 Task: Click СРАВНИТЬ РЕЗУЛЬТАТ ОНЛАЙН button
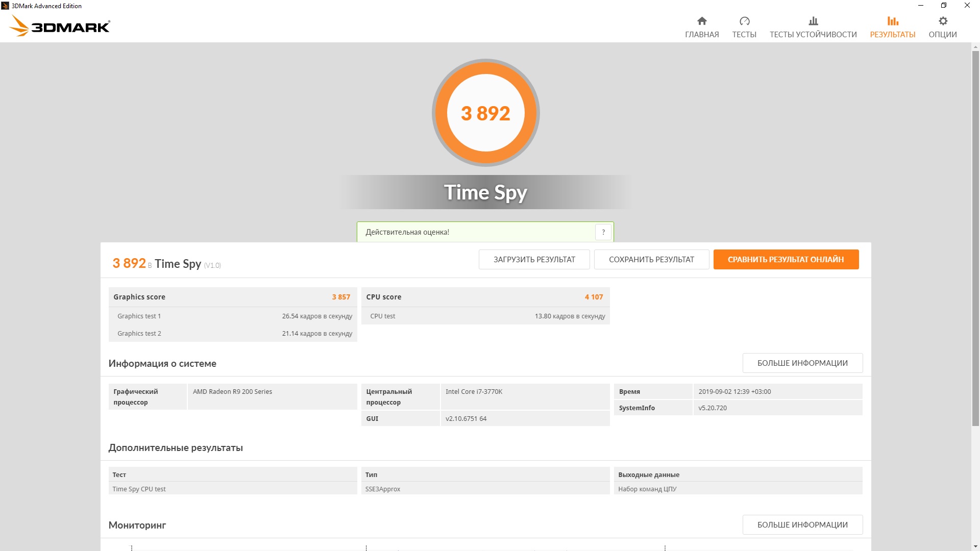[x=786, y=260]
